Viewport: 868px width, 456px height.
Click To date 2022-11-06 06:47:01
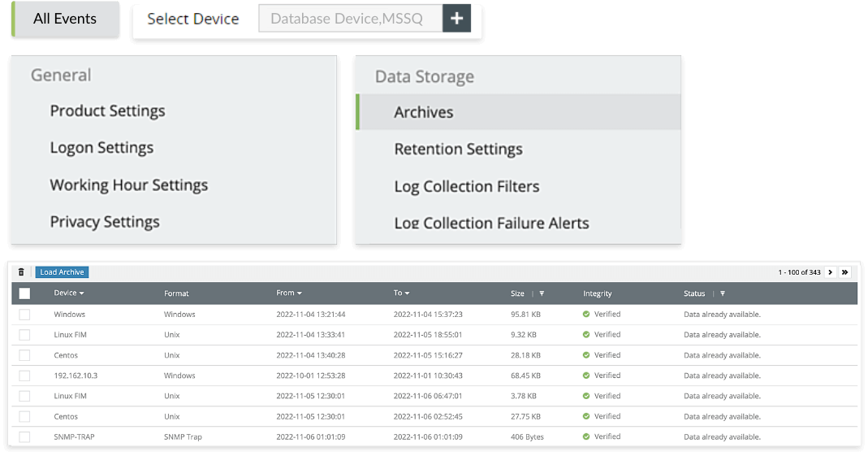click(428, 396)
